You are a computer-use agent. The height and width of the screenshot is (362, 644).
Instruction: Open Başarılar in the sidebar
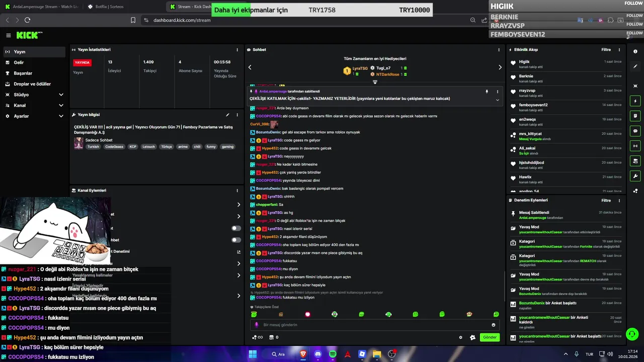point(34,73)
